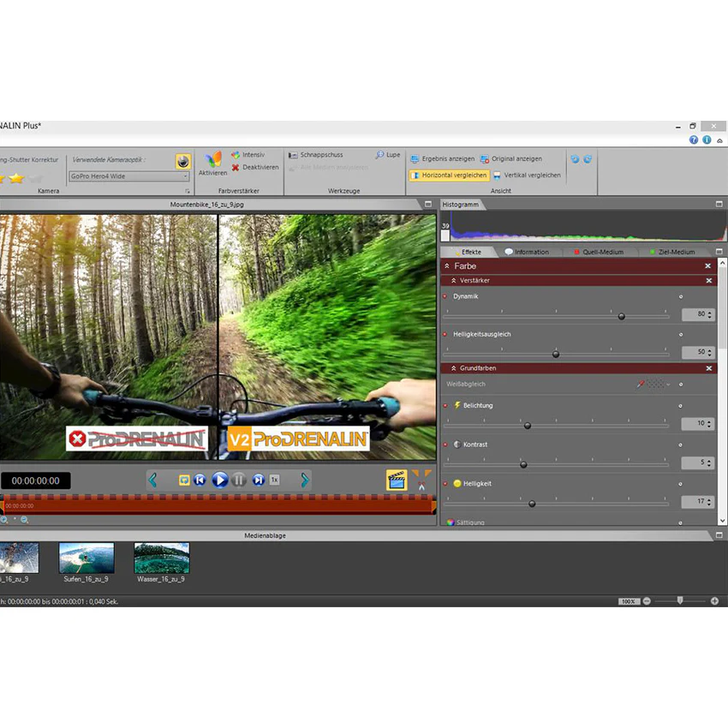Go to previous media with left chevron
The image size is (728, 728).
[152, 480]
